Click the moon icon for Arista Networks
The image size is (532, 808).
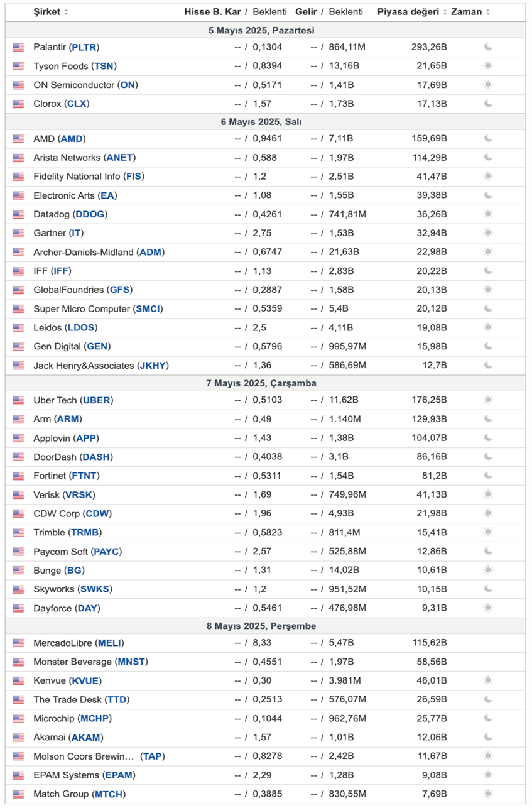click(x=488, y=158)
